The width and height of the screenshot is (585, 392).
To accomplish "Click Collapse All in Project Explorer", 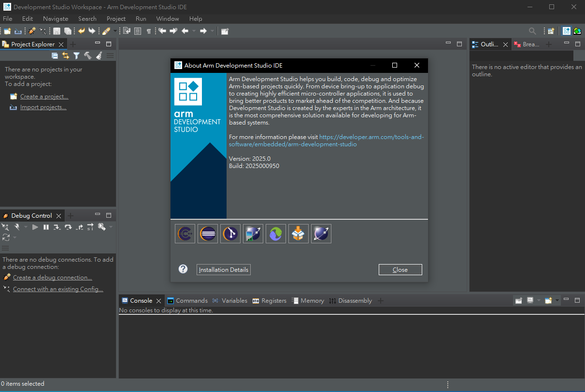I will (55, 56).
